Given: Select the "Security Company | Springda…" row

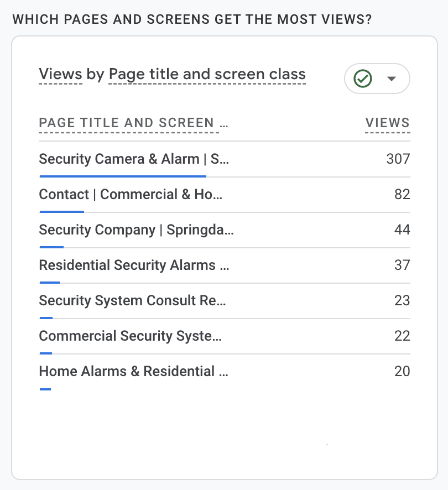Looking at the screenshot, I should (x=136, y=230).
